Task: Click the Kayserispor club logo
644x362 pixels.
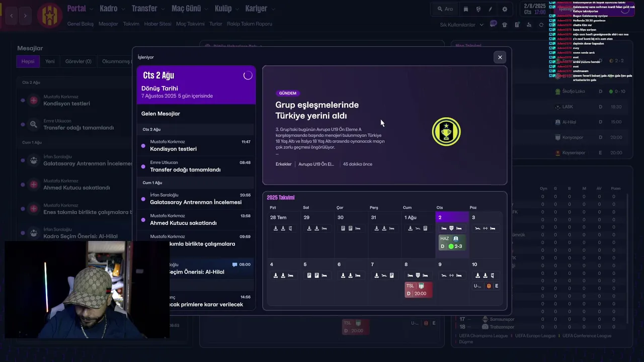Action: point(557,152)
